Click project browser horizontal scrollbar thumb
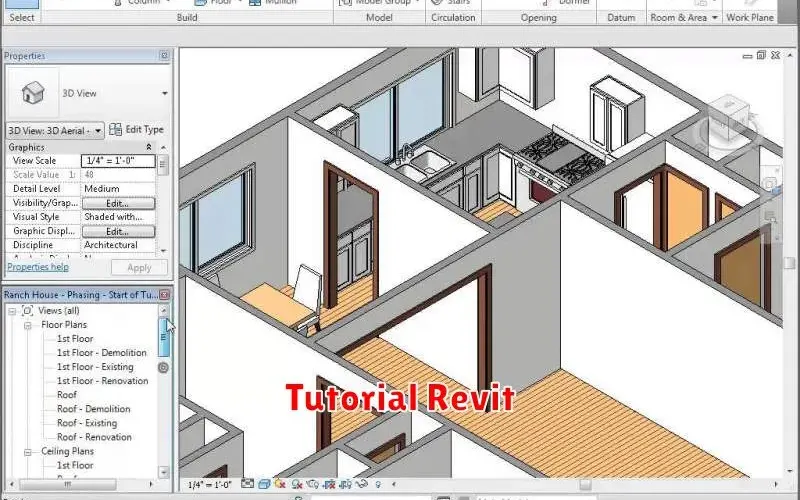 pyautogui.click(x=67, y=484)
